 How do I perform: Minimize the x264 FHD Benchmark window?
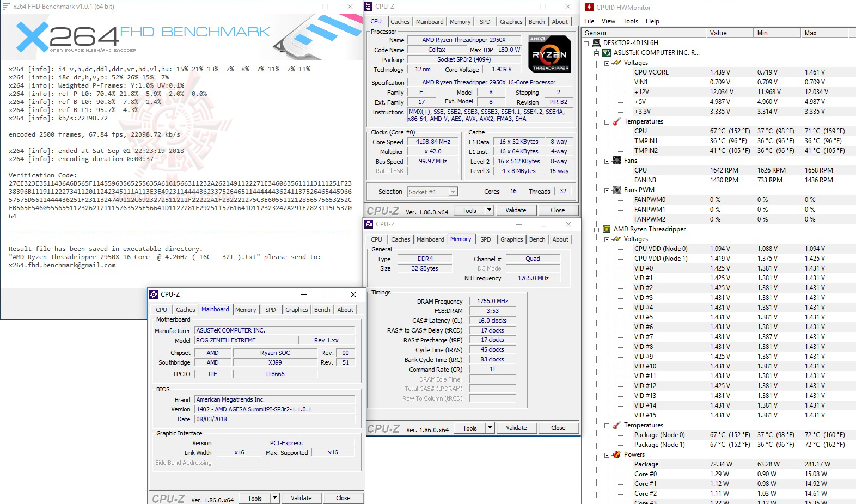301,7
